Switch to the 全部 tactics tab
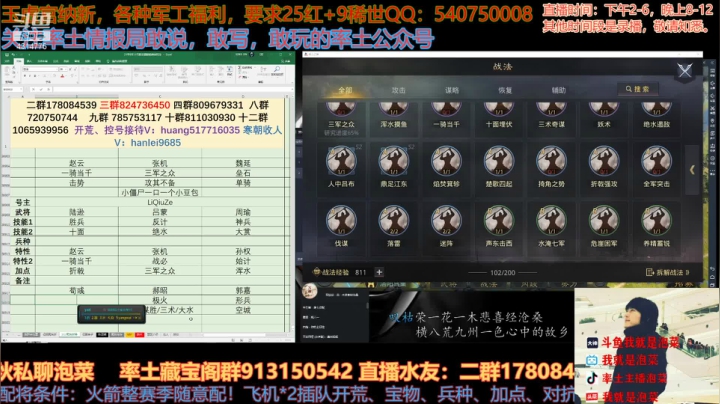Screen dimensions: 720x404 [x=345, y=90]
